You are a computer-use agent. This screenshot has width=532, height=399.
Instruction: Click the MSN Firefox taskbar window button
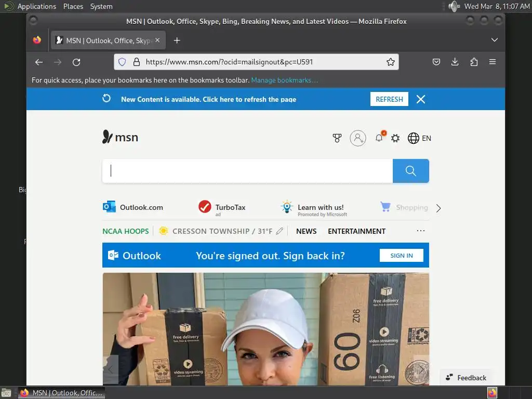(61, 393)
